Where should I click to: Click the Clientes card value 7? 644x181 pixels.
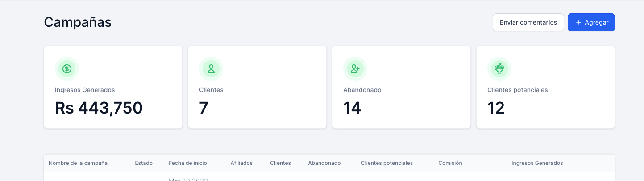204,108
